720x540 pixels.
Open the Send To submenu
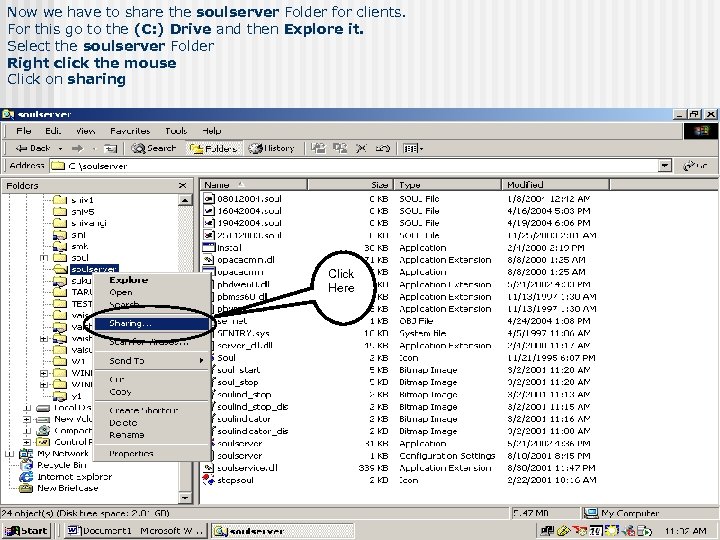[152, 361]
